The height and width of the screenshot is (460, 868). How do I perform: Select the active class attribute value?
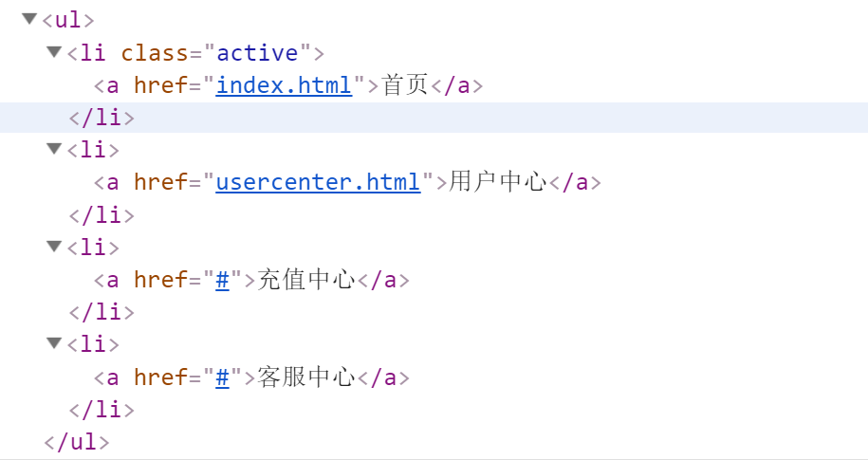click(257, 53)
